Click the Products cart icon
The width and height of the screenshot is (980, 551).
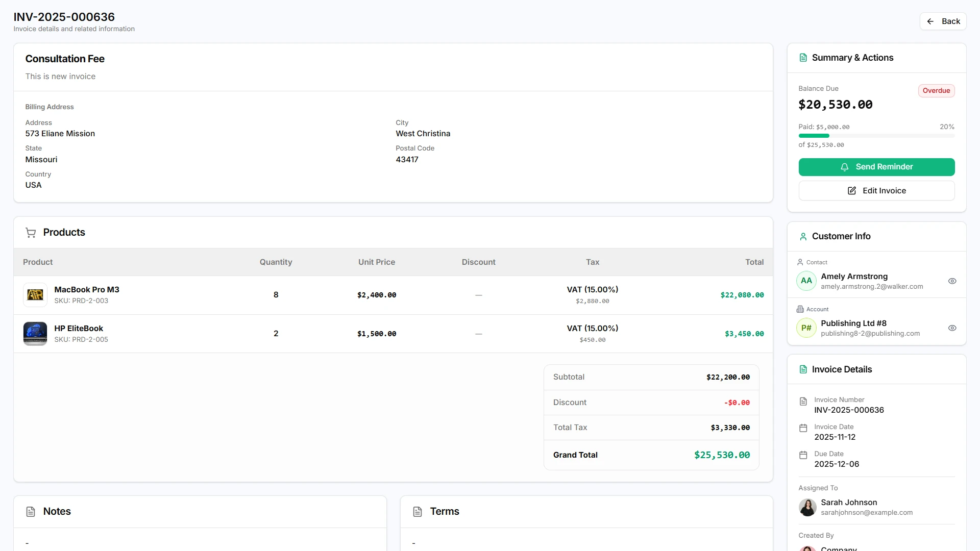click(31, 233)
